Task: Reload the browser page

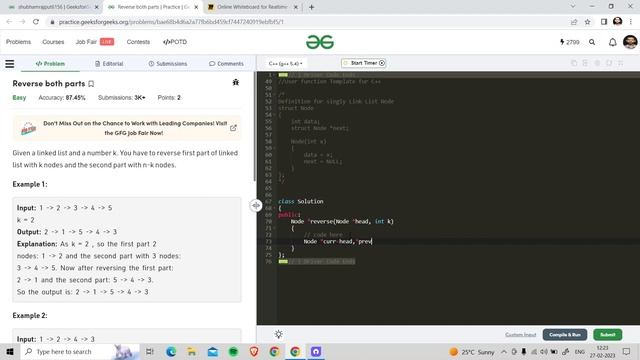Action: pos(36,22)
